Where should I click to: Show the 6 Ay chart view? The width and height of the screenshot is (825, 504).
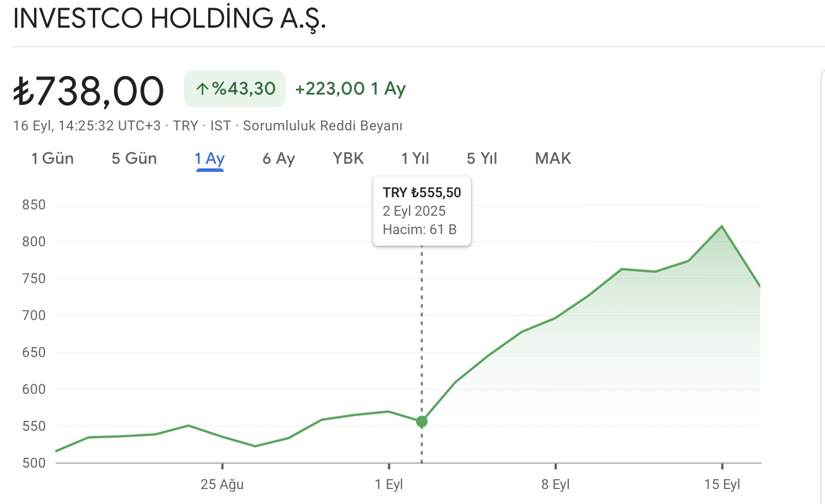click(x=279, y=159)
